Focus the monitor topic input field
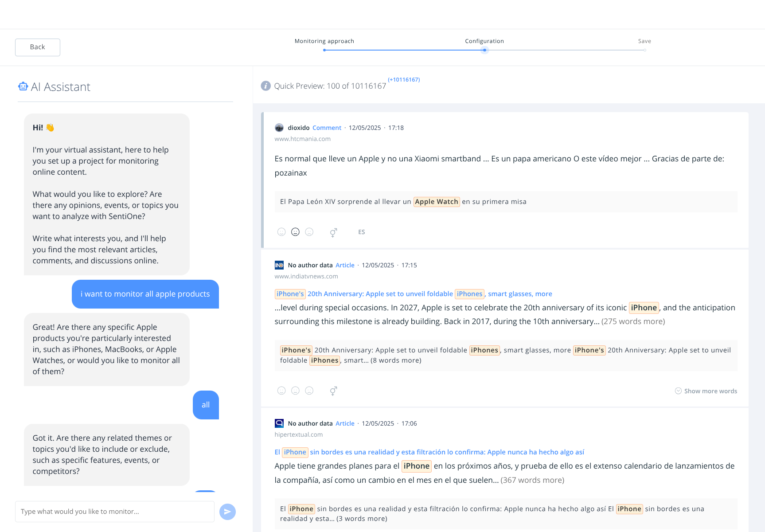The height and width of the screenshot is (532, 765). [x=115, y=512]
